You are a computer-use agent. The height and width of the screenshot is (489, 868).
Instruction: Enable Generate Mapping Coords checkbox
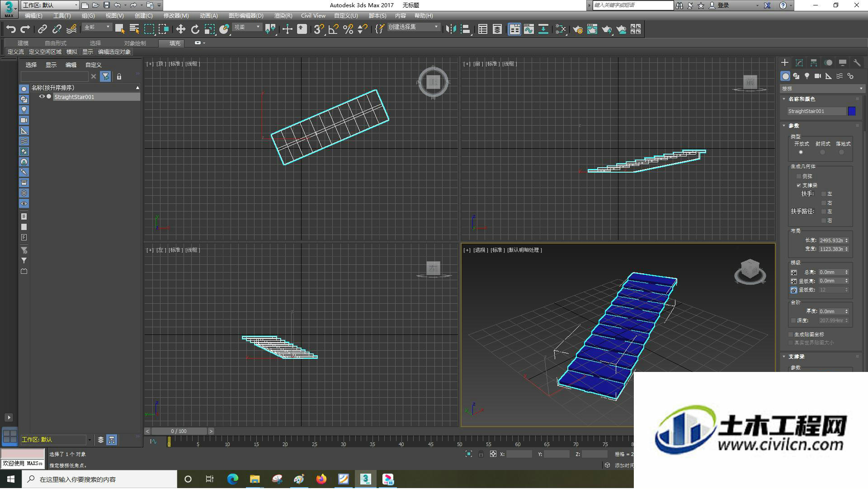791,334
